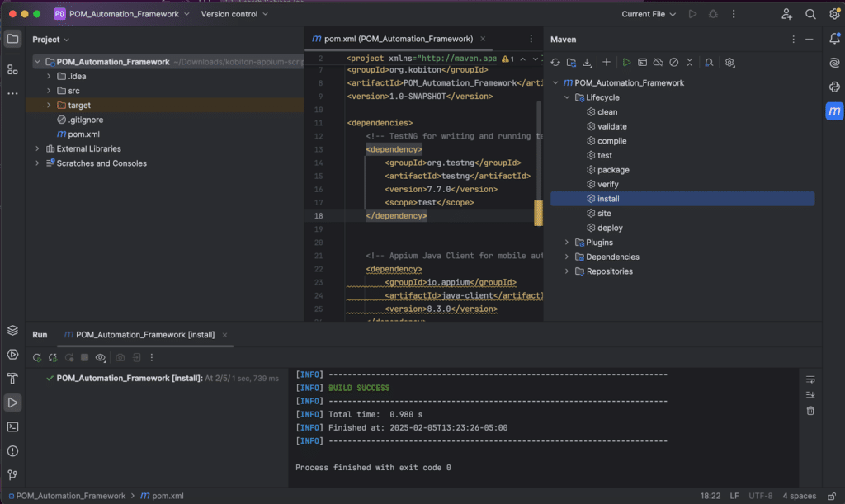The height and width of the screenshot is (504, 845).
Task: Open the Git tool window icon
Action: coord(12,474)
